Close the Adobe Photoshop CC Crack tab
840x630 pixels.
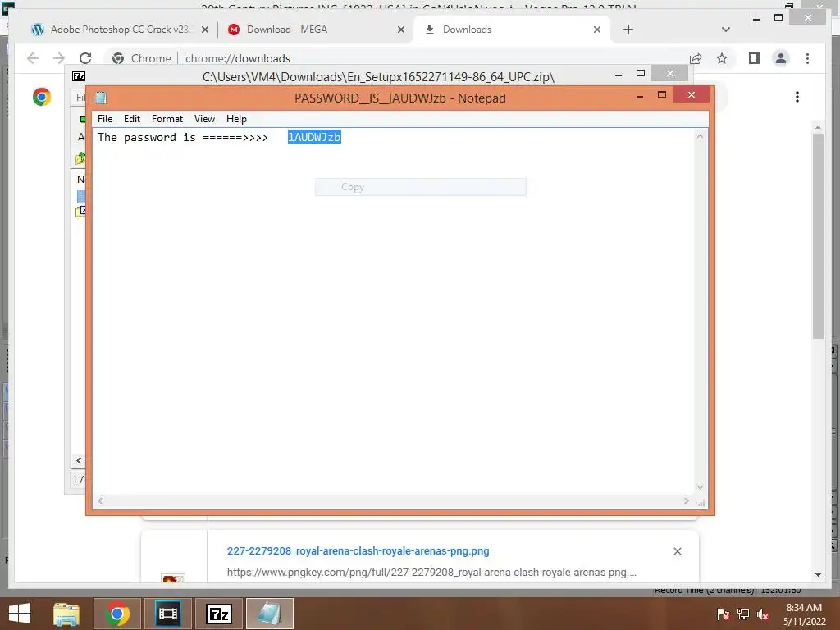pyautogui.click(x=204, y=30)
